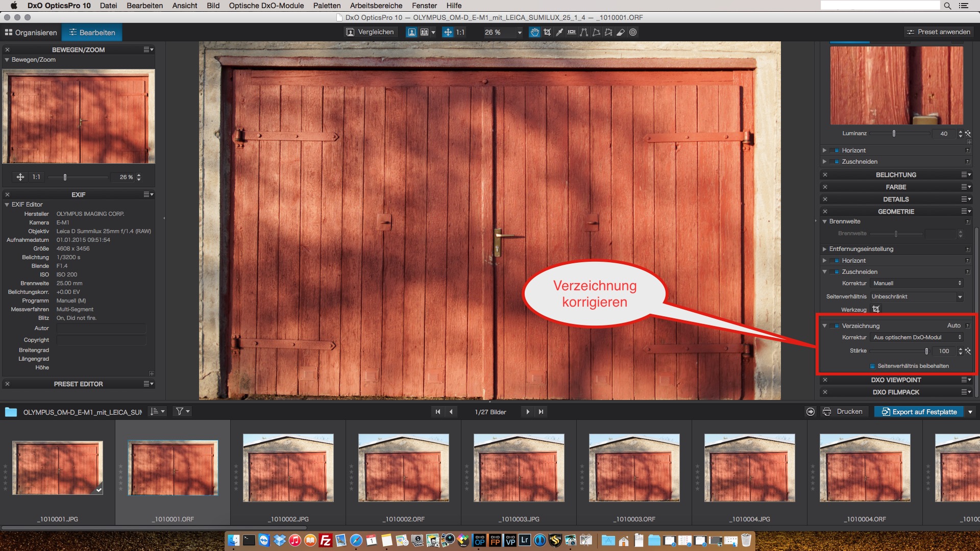The image size is (980, 551).
Task: Switch to the Bearbeiten tab
Action: [x=92, y=32]
